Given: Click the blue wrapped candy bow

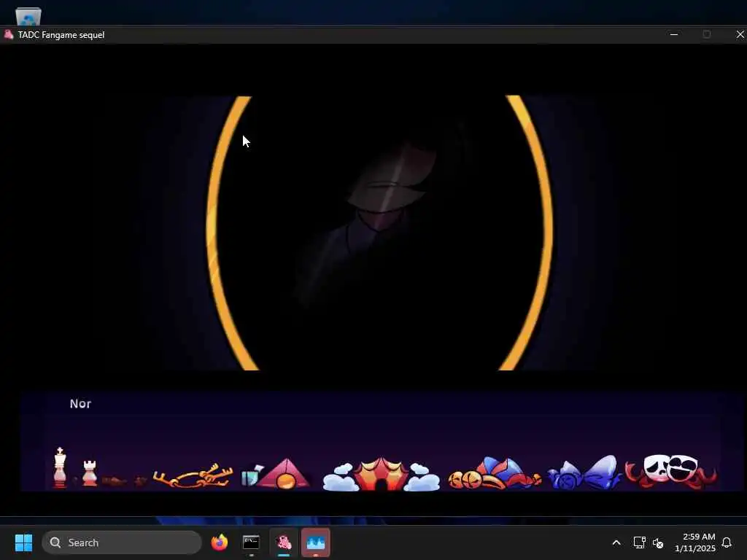Looking at the screenshot, I should (584, 472).
